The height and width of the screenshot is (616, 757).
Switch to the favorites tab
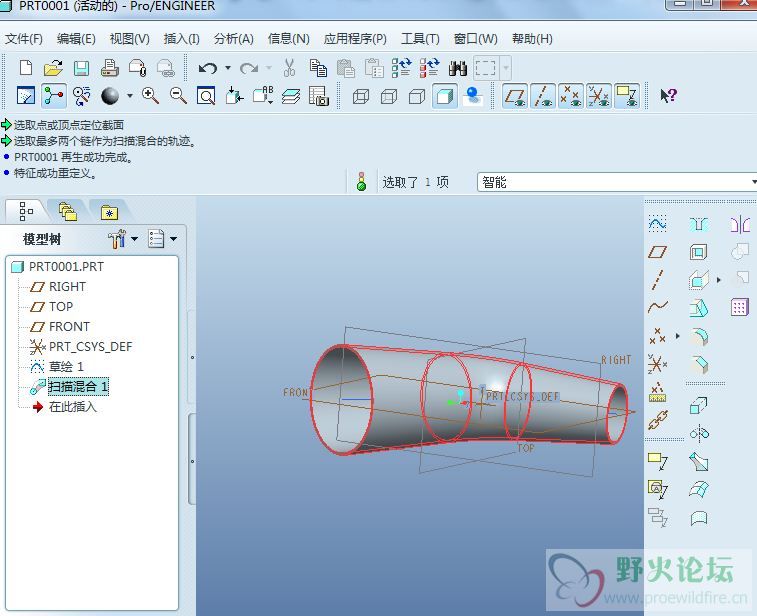(110, 211)
